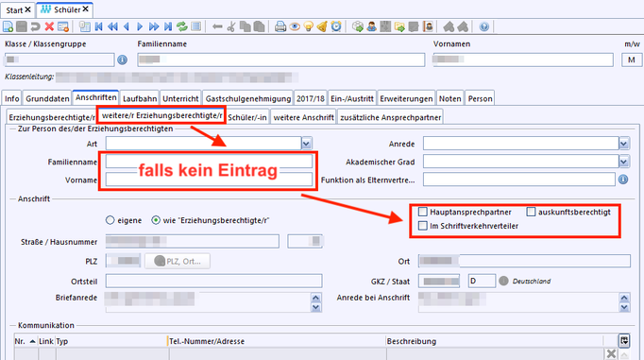The width and height of the screenshot is (644, 360).
Task: Click the copy icon in toolbar
Action: (x=246, y=26)
